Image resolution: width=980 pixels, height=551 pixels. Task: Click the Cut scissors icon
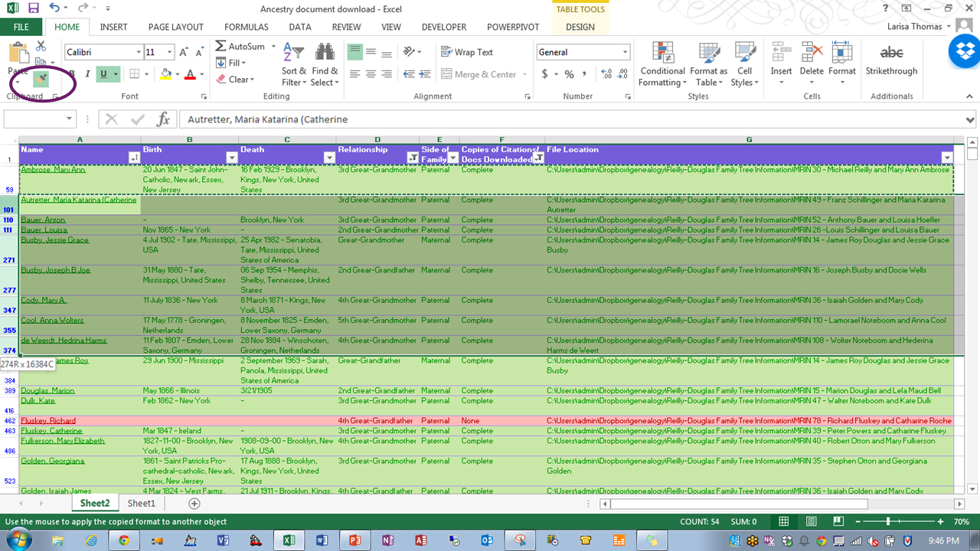[x=41, y=47]
